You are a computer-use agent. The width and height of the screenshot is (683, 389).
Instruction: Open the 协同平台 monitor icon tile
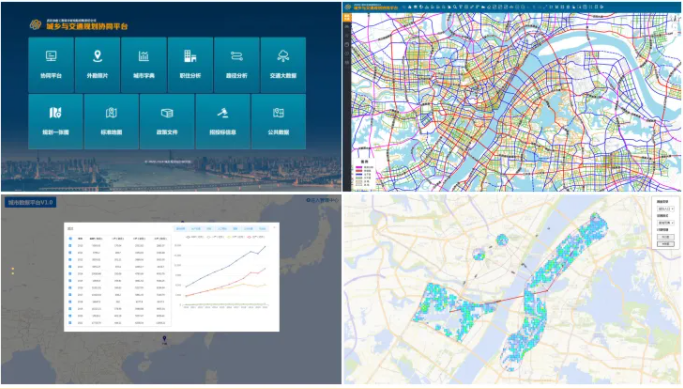pos(51,64)
